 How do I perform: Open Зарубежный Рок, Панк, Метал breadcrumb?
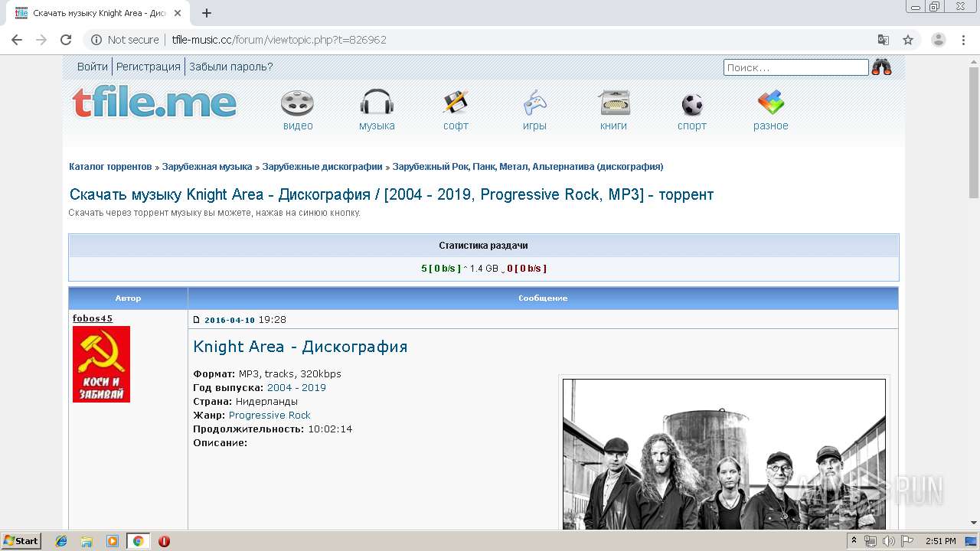(528, 166)
